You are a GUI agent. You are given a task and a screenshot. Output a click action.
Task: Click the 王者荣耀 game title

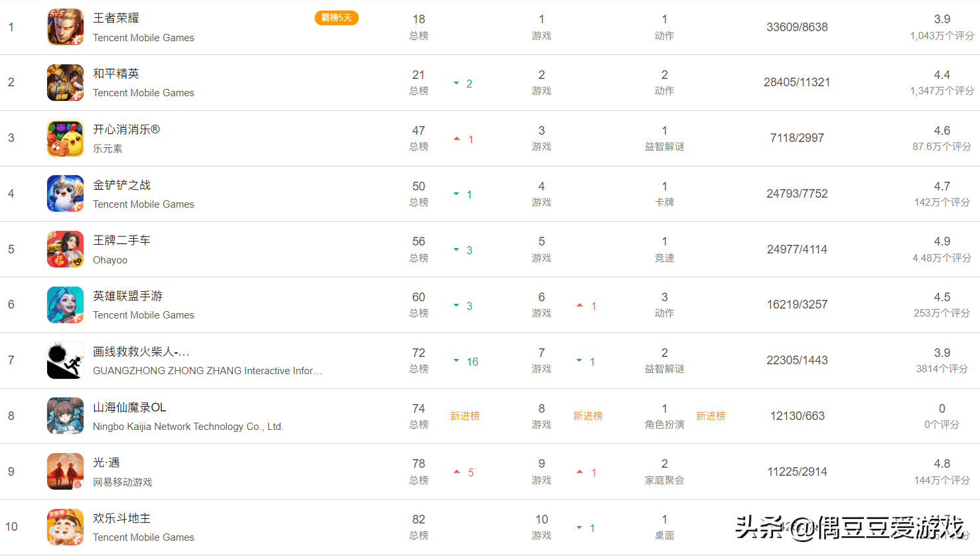[116, 18]
